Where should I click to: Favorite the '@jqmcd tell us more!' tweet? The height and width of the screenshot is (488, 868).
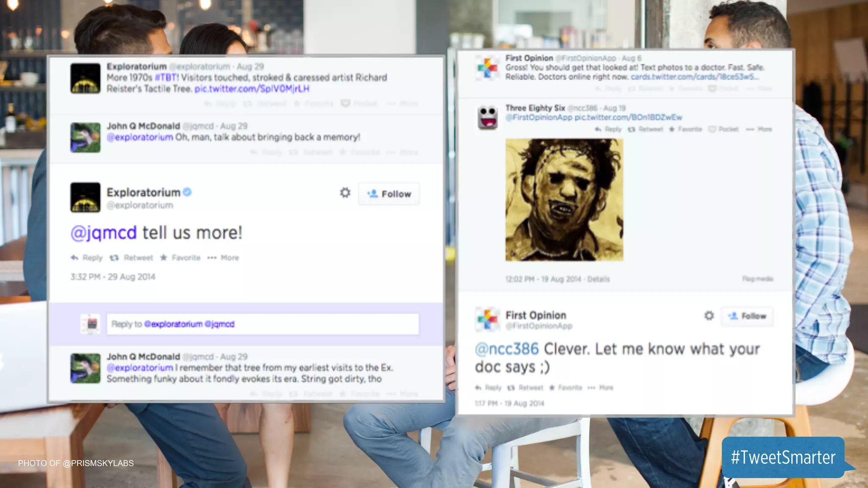click(180, 258)
